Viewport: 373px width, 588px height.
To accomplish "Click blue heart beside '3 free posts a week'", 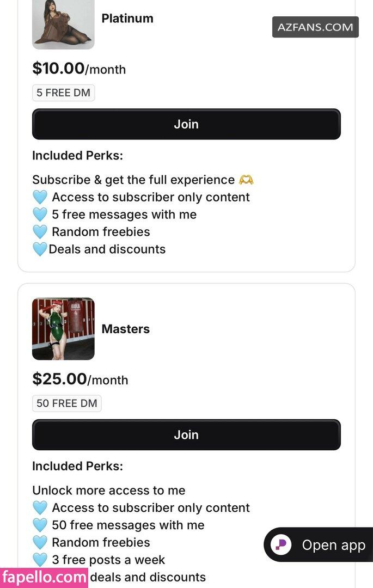I will [x=40, y=560].
